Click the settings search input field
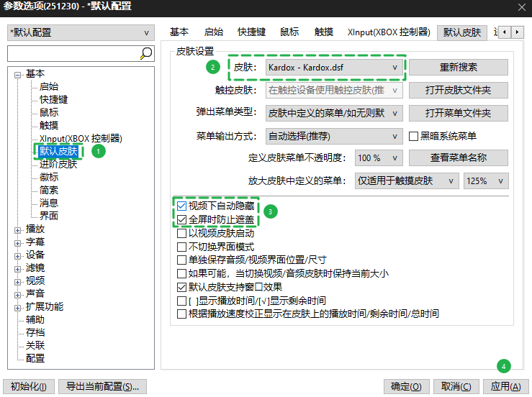 pyautogui.click(x=72, y=54)
